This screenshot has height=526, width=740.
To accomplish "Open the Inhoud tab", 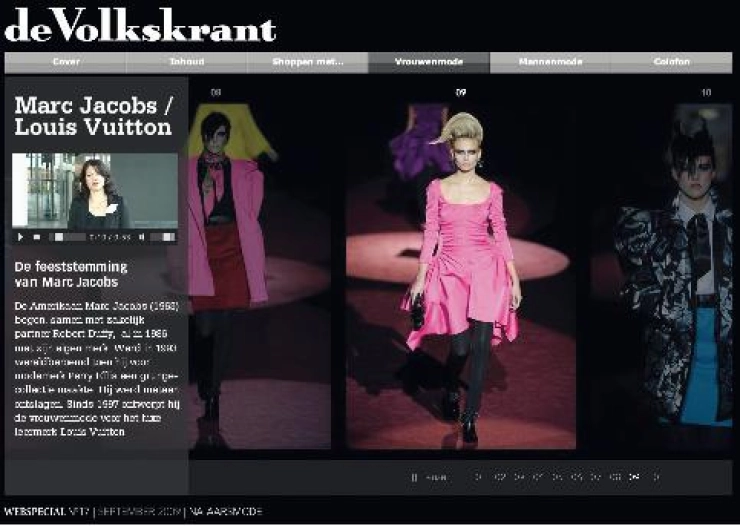I will tap(187, 62).
